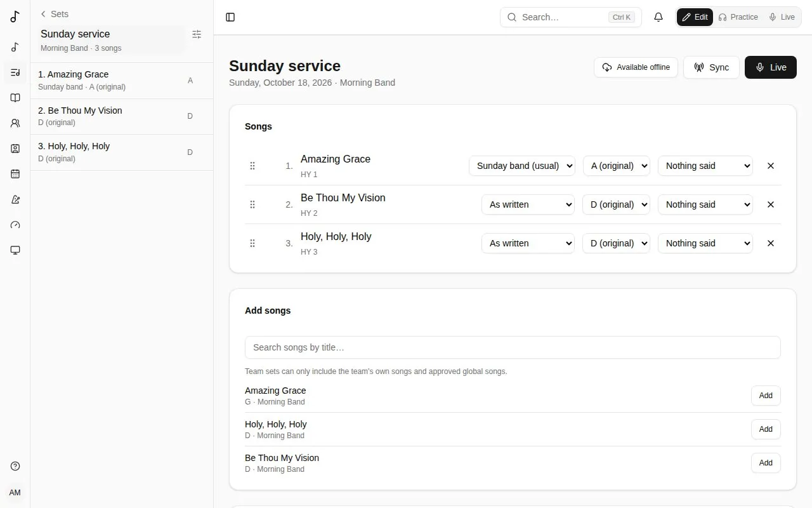Toggle the sidebar panel icon beside search
This screenshot has height=508, width=812.
[230, 17]
